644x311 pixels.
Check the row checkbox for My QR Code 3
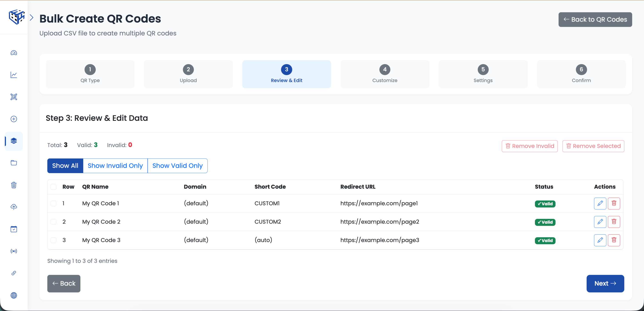[54, 240]
